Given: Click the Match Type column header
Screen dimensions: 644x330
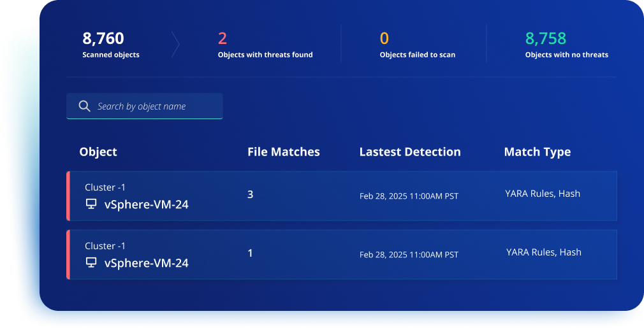Looking at the screenshot, I should pyautogui.click(x=538, y=152).
